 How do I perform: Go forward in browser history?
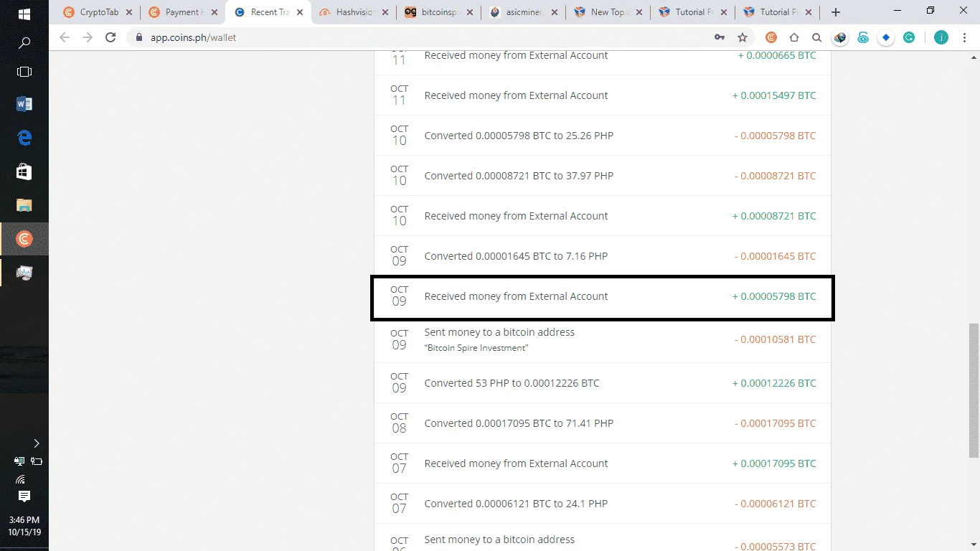[x=88, y=37]
